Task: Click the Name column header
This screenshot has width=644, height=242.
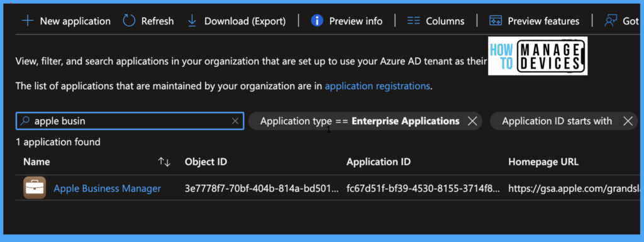Action: click(36, 162)
